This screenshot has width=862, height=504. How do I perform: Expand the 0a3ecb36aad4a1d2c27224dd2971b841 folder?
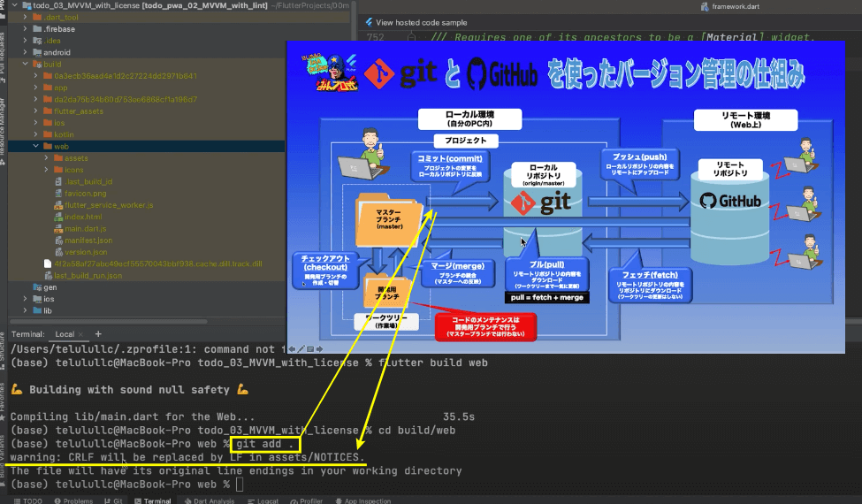click(x=35, y=76)
